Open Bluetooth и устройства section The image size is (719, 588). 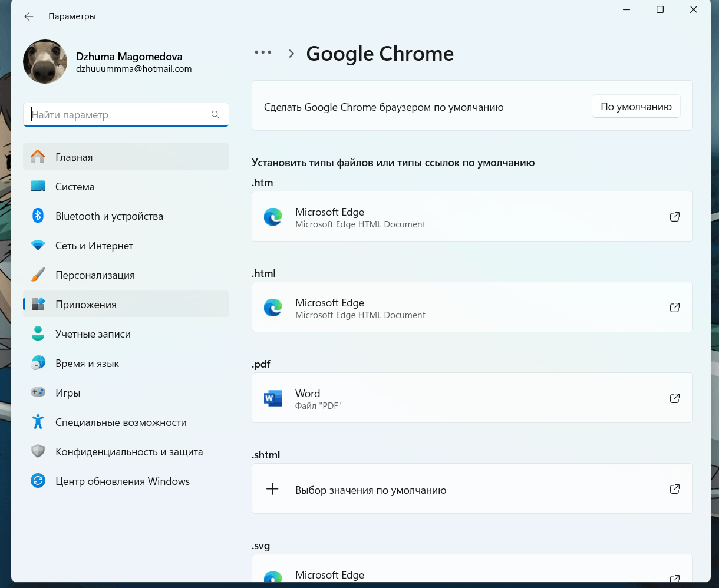[126, 216]
